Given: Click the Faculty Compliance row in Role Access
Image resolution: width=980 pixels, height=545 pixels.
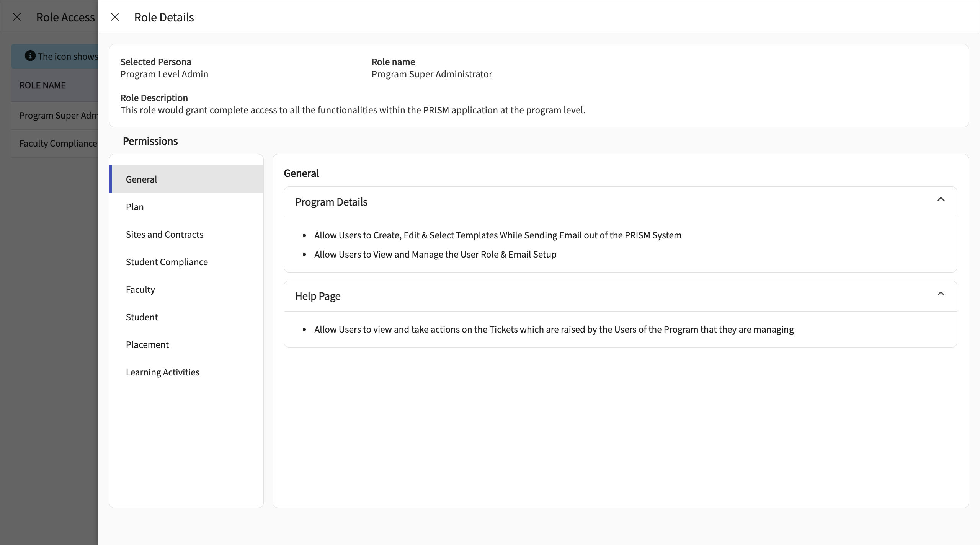Looking at the screenshot, I should coord(55,144).
